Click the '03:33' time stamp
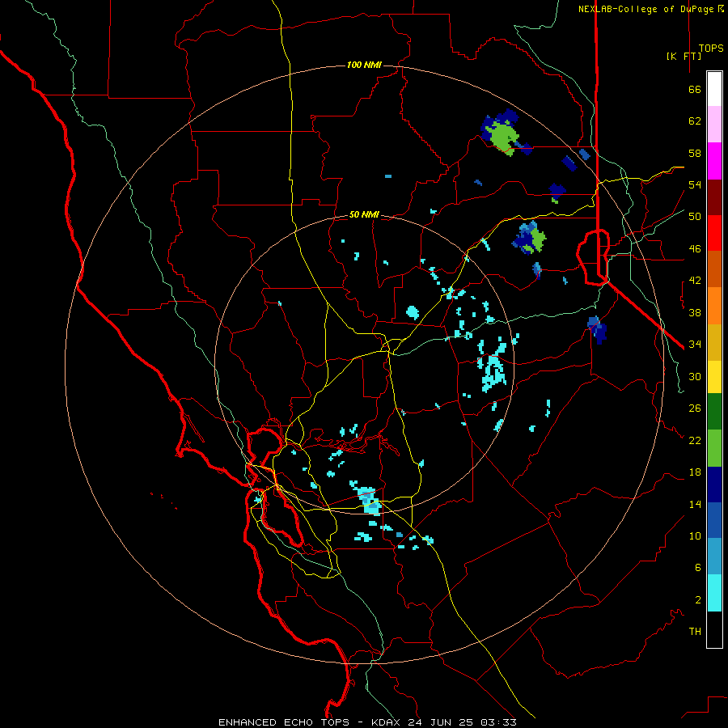This screenshot has height=728, width=728. coord(498,722)
